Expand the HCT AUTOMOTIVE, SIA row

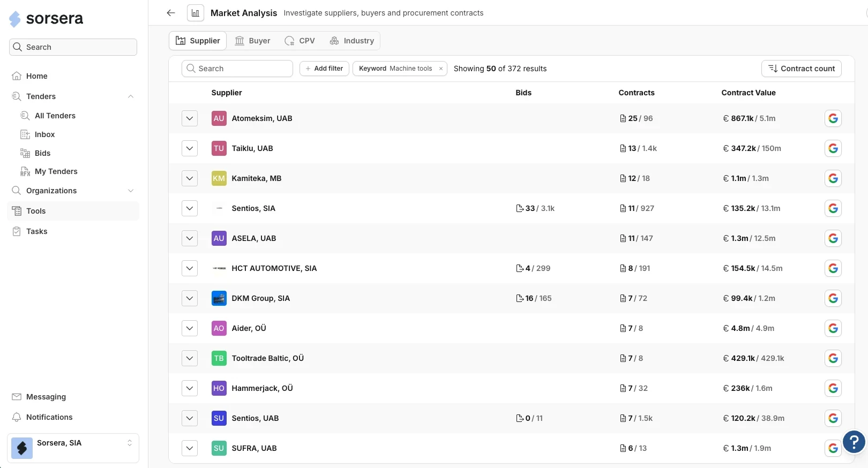coord(190,268)
